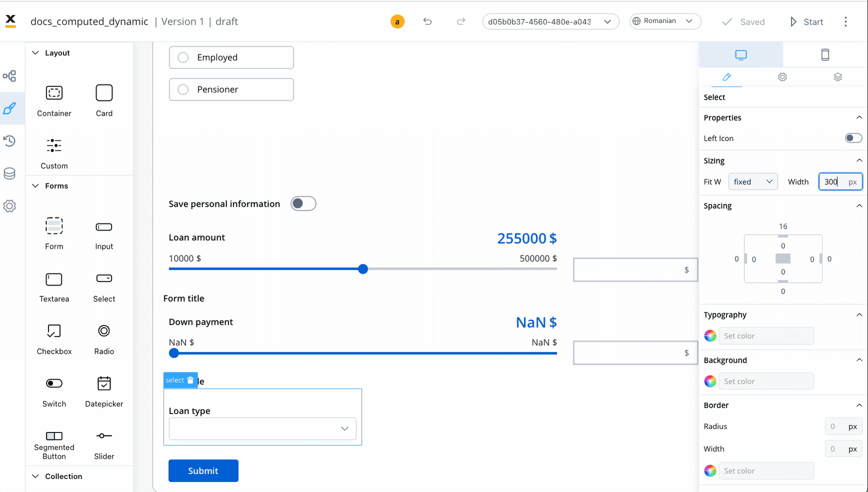Screen dimensions: 868x492
Task: Focus the Border Radius input
Action: pyautogui.click(x=844, y=427)
